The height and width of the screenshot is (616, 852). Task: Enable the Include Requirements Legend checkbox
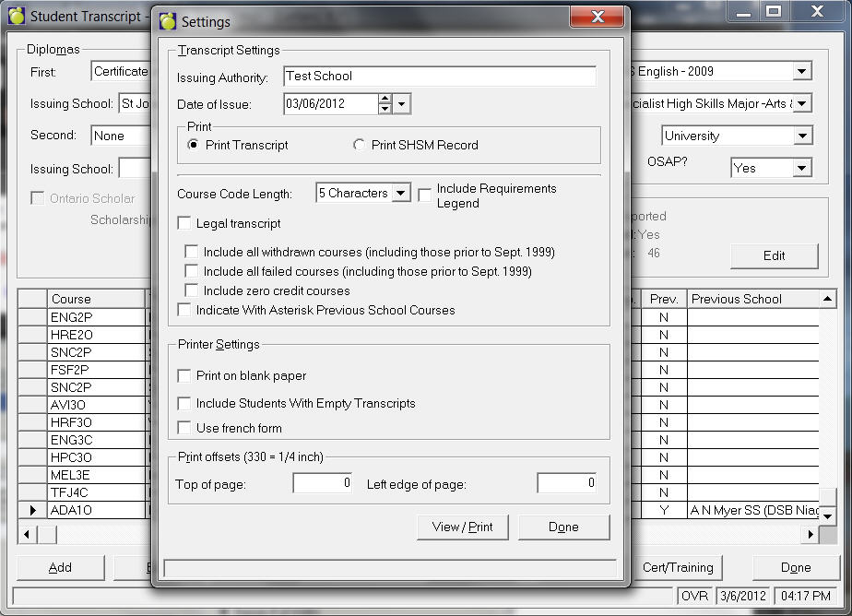click(x=425, y=195)
